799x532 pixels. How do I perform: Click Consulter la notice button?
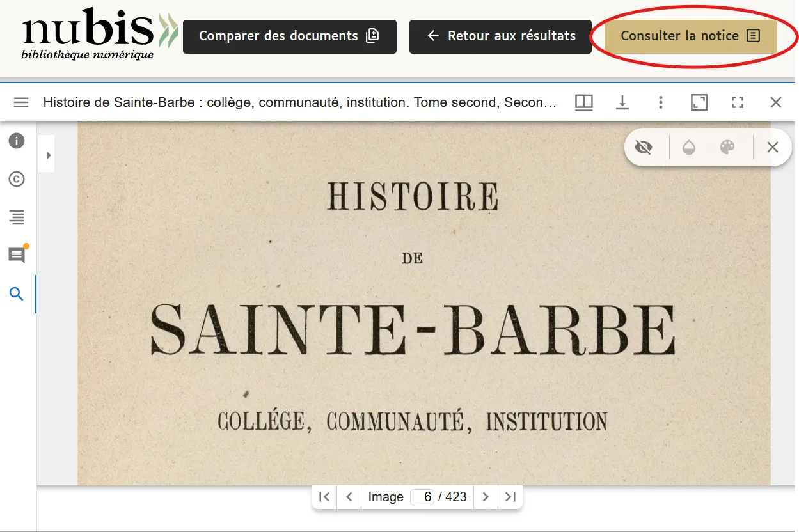pyautogui.click(x=689, y=36)
